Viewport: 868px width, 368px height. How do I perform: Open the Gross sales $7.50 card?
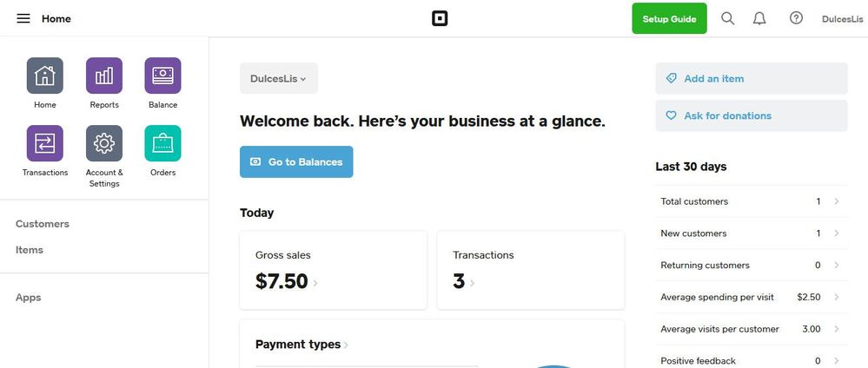[x=333, y=270]
